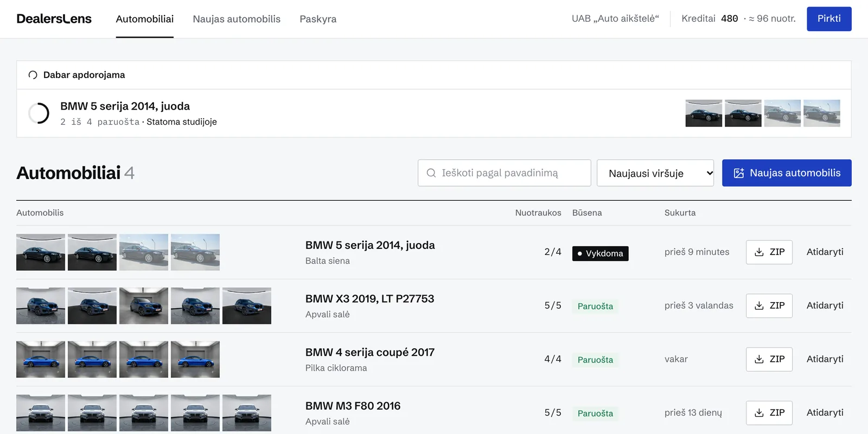Open BMW 5 serija 2014 via Atidaryti
This screenshot has width=868, height=434.
click(x=825, y=252)
